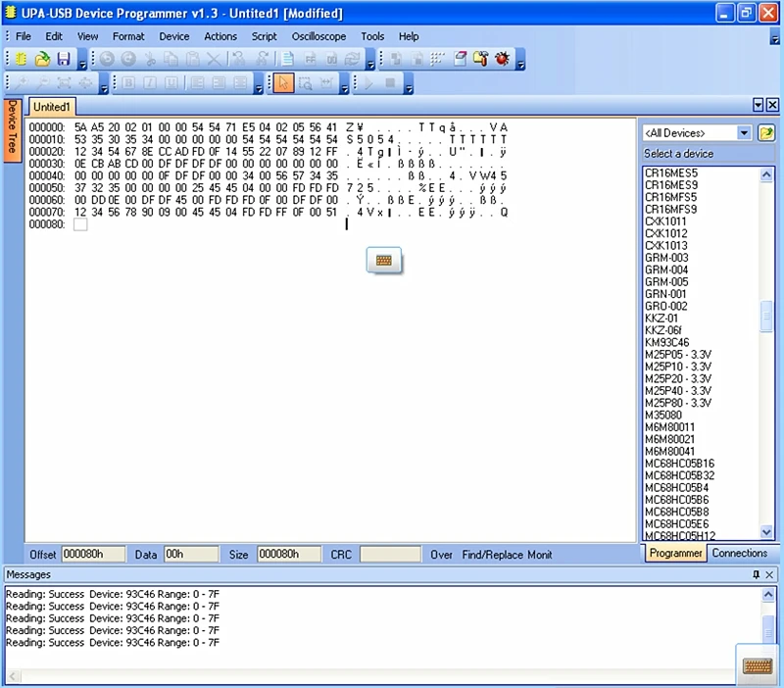
Task: Toggle the Messages panel pin icon
Action: 756,574
